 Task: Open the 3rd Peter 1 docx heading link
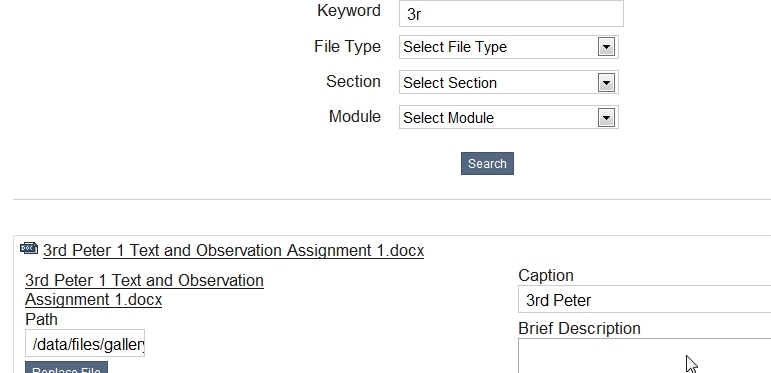(233, 251)
